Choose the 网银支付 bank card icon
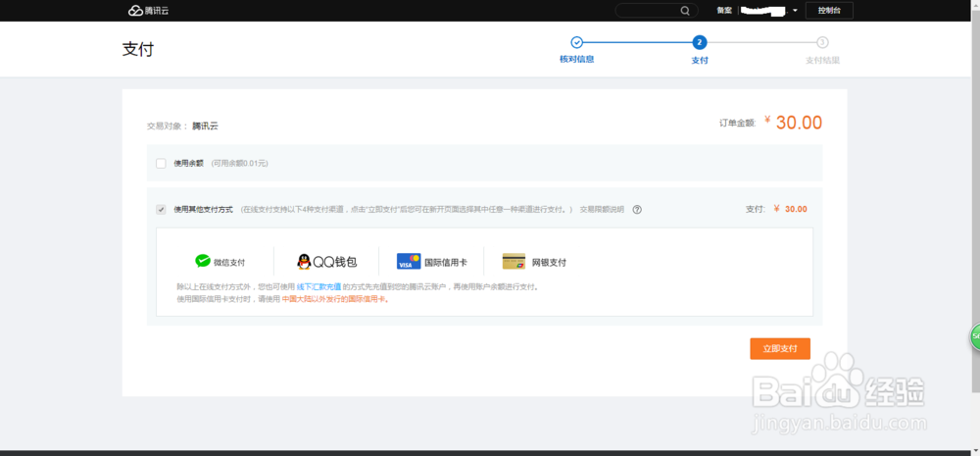Viewport: 980px width, 456px height. click(x=514, y=262)
